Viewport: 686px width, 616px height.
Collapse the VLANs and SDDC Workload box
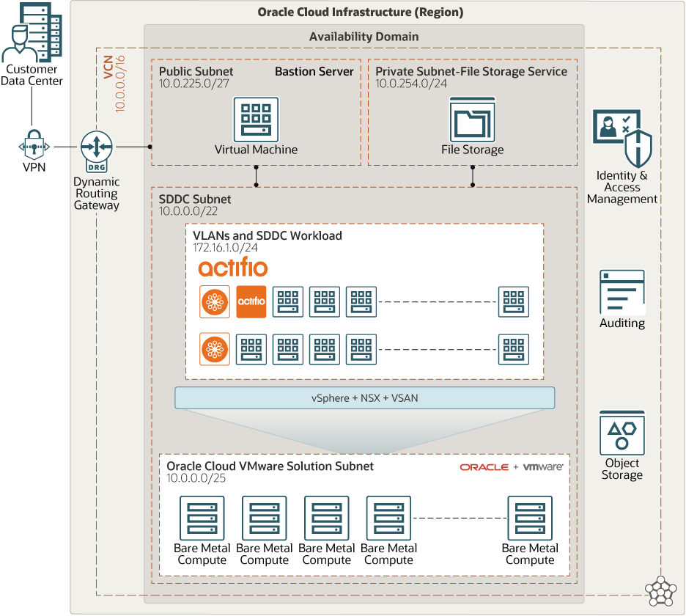pyautogui.click(x=268, y=235)
